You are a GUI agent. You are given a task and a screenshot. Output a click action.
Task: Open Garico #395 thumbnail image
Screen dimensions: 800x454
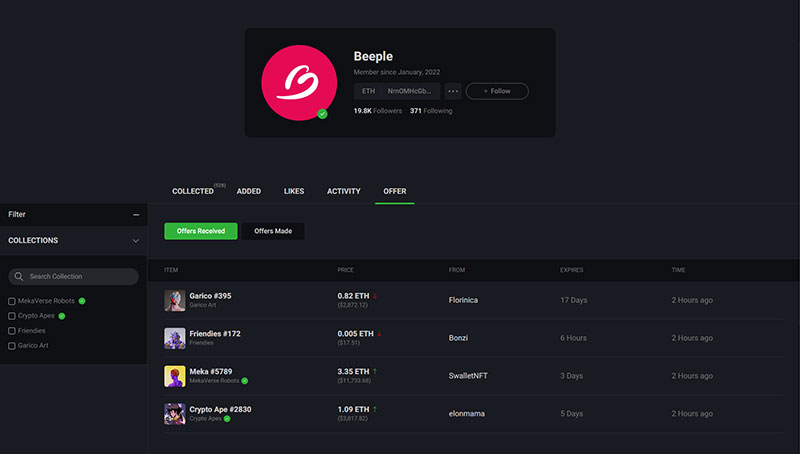pyautogui.click(x=174, y=300)
